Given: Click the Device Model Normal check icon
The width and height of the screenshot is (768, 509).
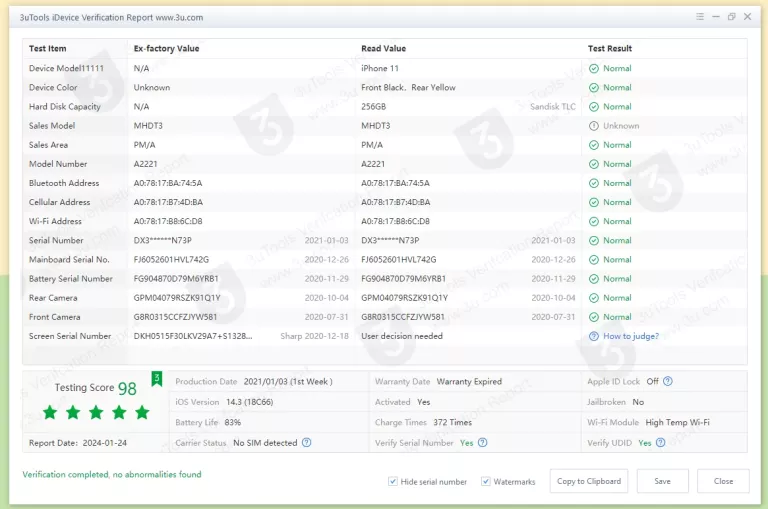Looking at the screenshot, I should click(x=594, y=69).
